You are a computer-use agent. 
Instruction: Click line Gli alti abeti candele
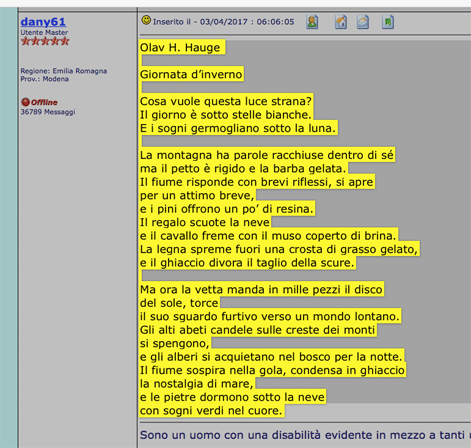pos(258,330)
